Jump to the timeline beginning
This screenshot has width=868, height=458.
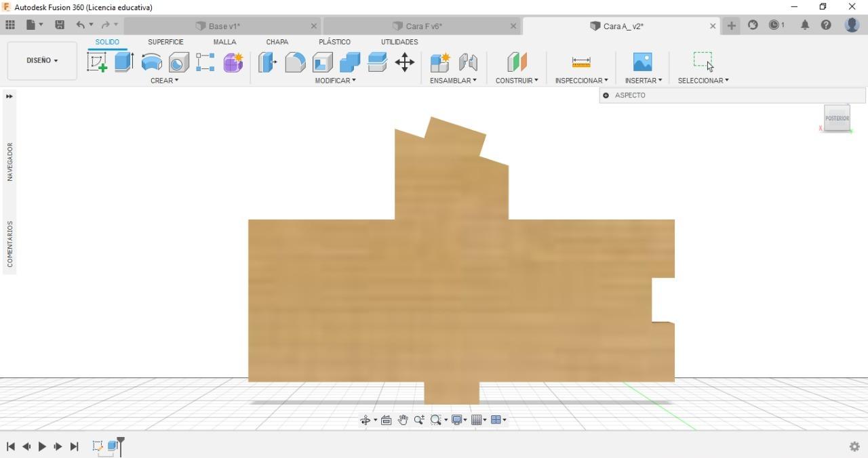[11, 446]
